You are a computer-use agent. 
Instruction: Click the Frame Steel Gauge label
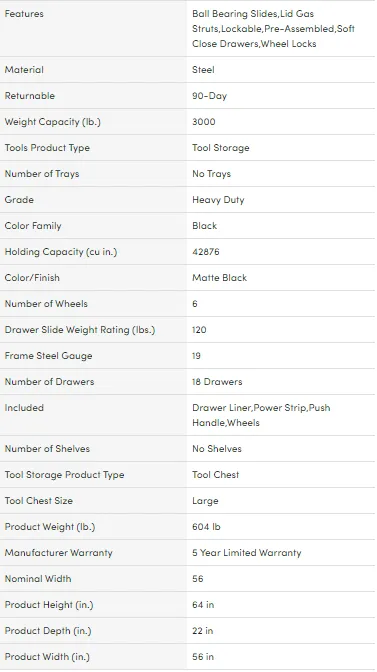(48, 356)
